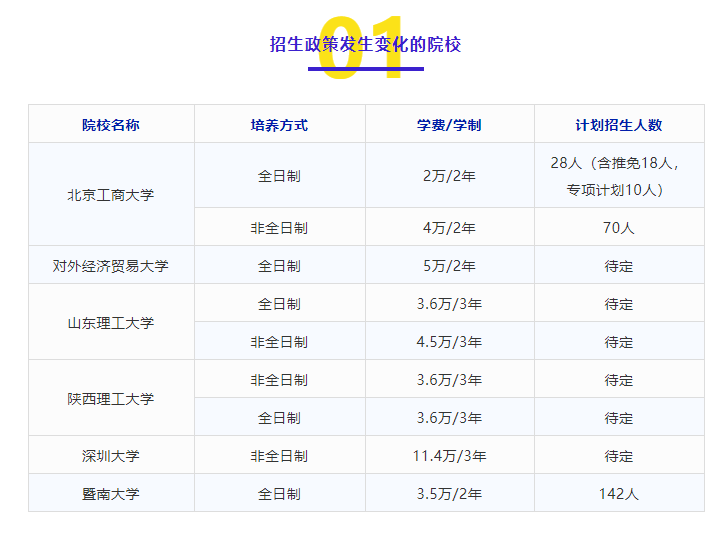Select the 4.5万/3年 tuition cell
The width and height of the screenshot is (721, 539).
point(449,342)
